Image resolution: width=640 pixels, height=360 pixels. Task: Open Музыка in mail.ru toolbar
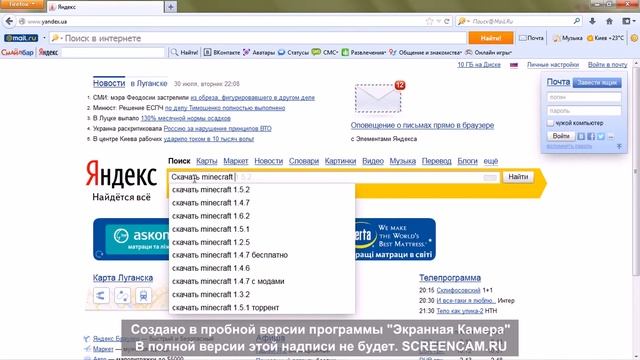pos(567,38)
